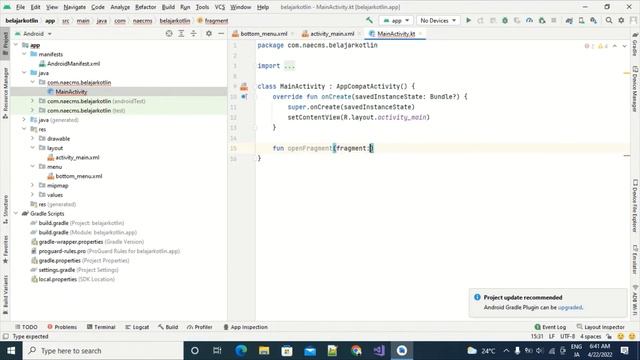Open the Android project view dropdown
This screenshot has width=640, height=360.
pos(34,33)
